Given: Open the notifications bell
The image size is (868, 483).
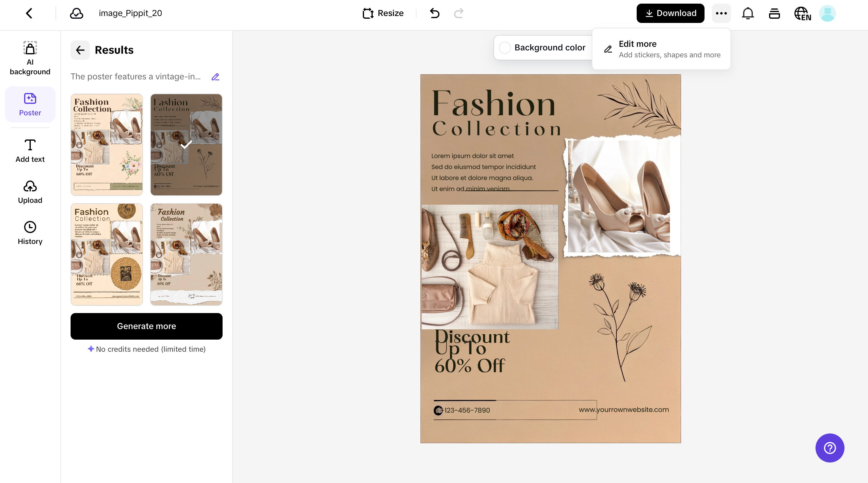Looking at the screenshot, I should pyautogui.click(x=748, y=13).
